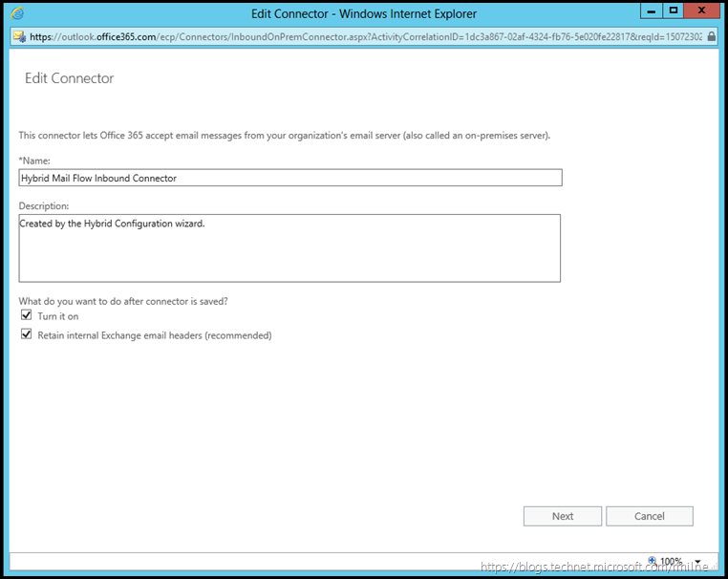Click the Internet Explorer logo in title bar

click(x=17, y=13)
